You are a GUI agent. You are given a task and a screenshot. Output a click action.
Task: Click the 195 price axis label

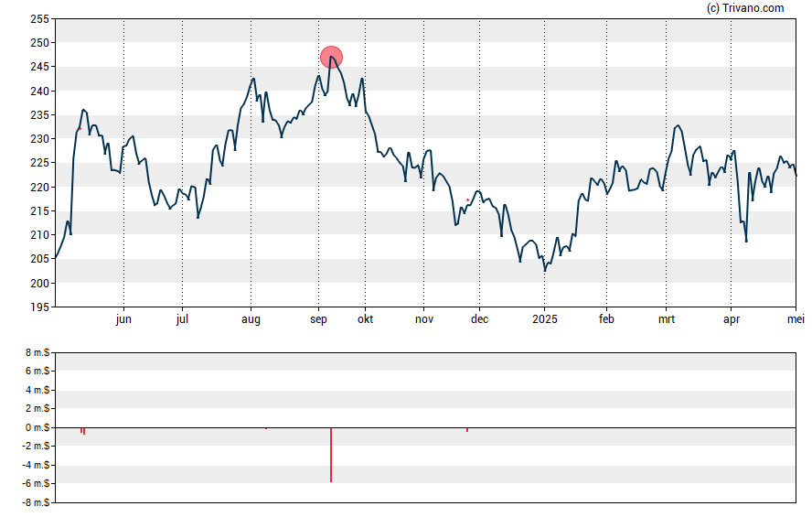39,307
